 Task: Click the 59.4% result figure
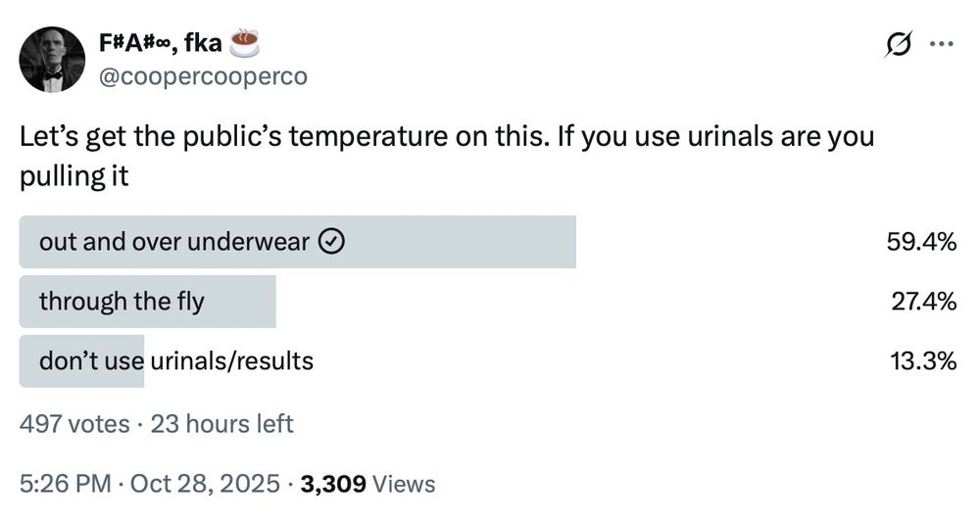pyautogui.click(x=920, y=242)
